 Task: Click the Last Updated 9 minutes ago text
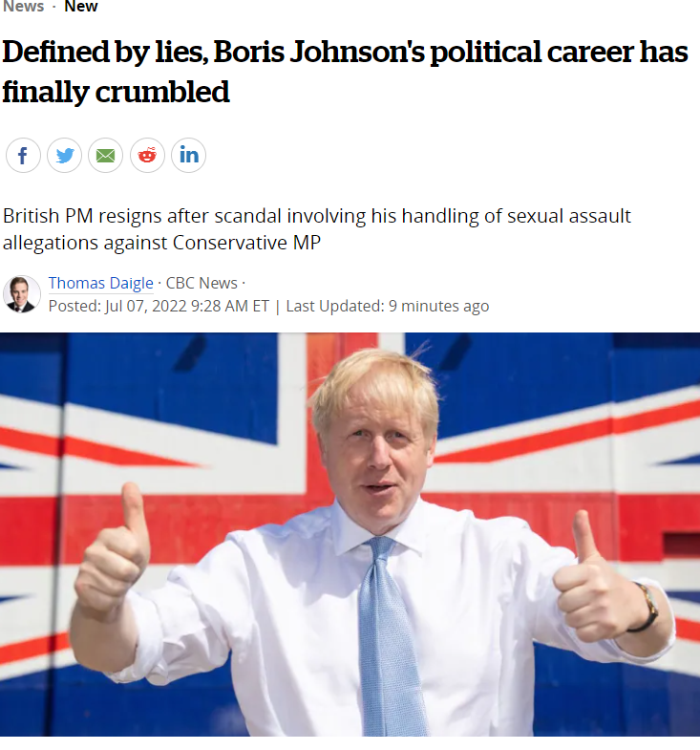pyautogui.click(x=388, y=306)
